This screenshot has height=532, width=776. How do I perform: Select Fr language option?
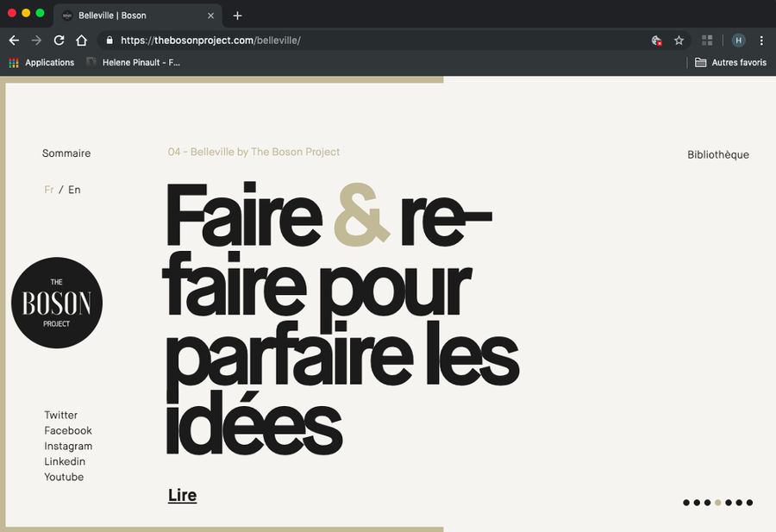click(x=49, y=190)
